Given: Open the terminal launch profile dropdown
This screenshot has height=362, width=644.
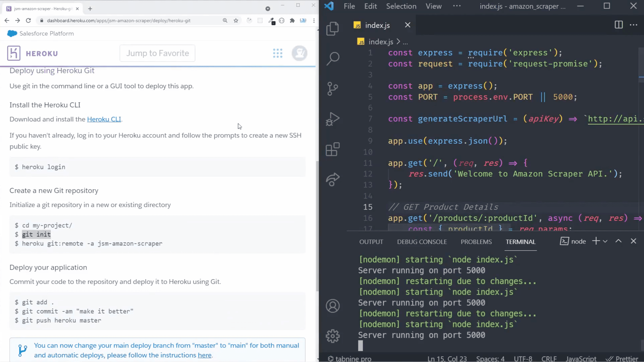Looking at the screenshot, I should pyautogui.click(x=605, y=241).
